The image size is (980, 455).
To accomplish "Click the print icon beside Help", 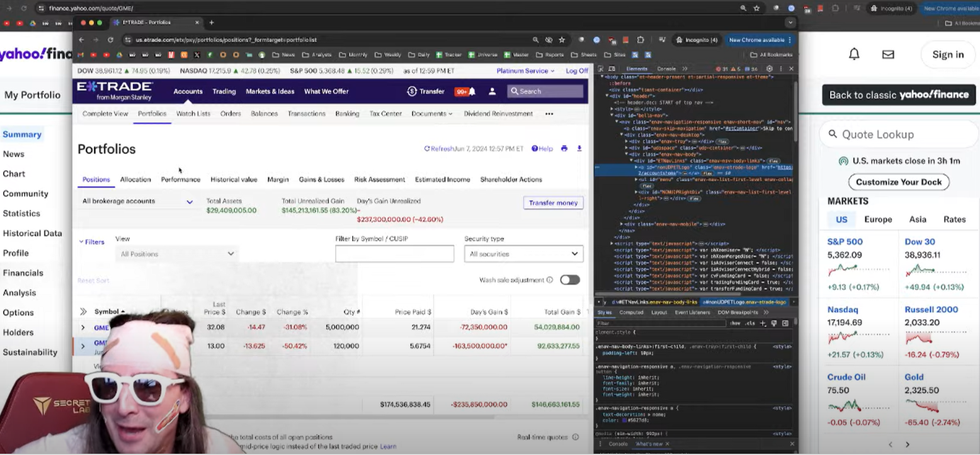I will [564, 149].
